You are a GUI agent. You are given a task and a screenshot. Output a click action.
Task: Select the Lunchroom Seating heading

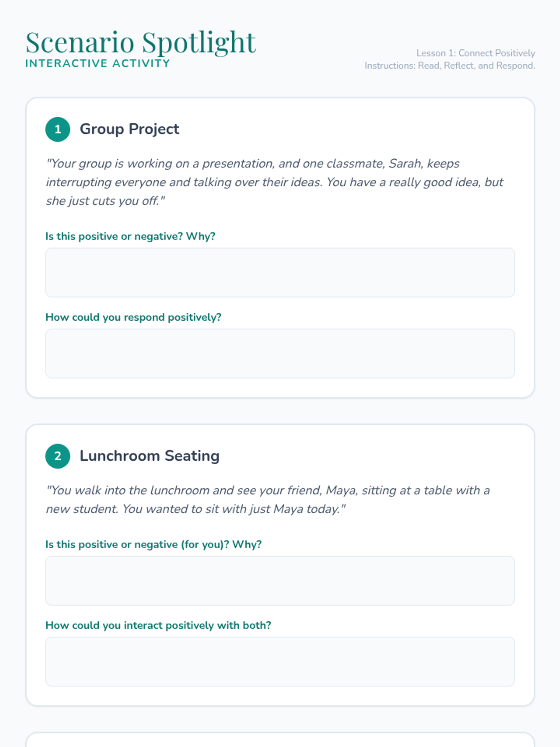[x=149, y=456]
